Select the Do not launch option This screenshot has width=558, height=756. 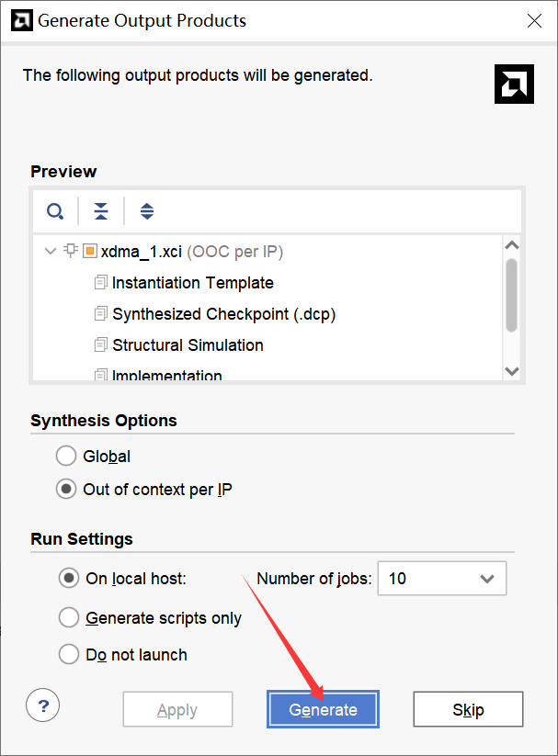69,654
